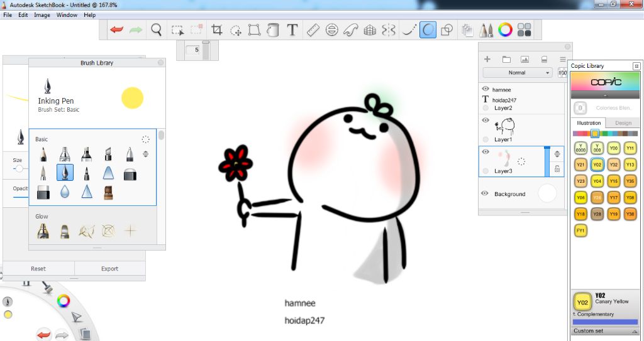Click the Background layer color circle
The height and width of the screenshot is (341, 644).
(x=547, y=193)
